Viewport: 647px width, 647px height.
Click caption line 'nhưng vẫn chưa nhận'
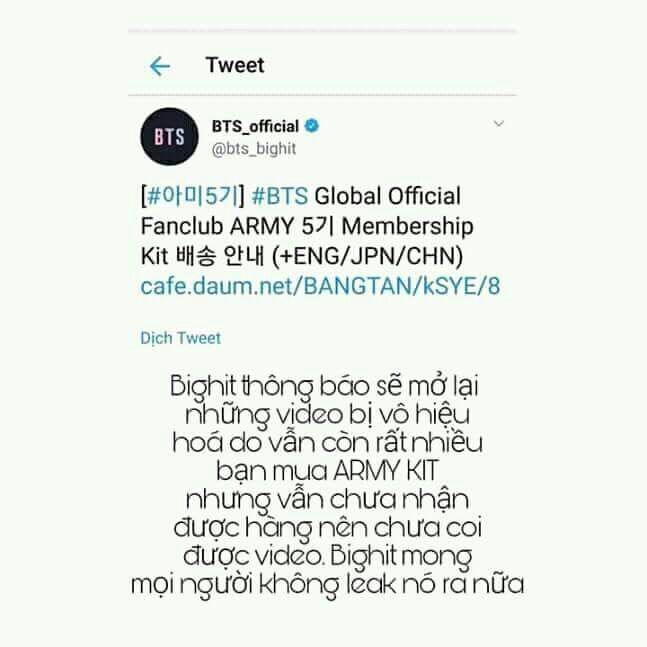(328, 501)
